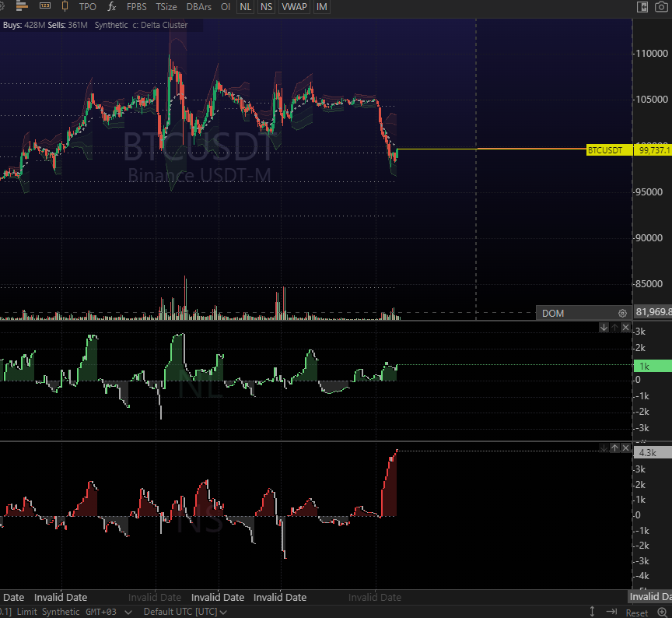Viewport: 672px width, 618px height.
Task: Click the c: Delta Cluster label
Action: pyautogui.click(x=160, y=26)
